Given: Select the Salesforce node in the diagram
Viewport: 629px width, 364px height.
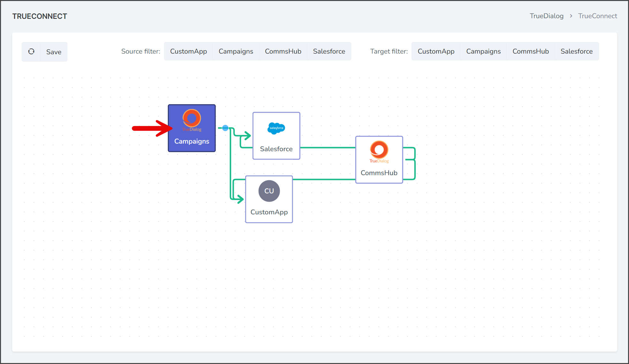Looking at the screenshot, I should click(x=277, y=136).
